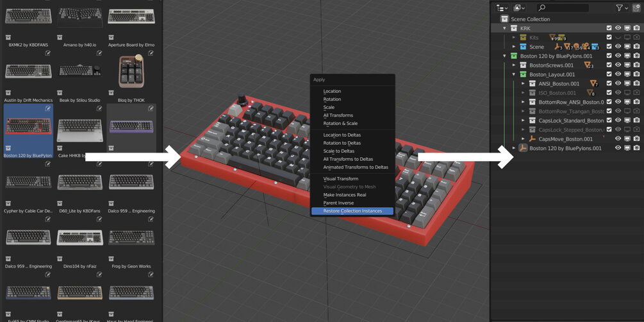Click the outliner search field
The image size is (644, 322).
click(562, 8)
